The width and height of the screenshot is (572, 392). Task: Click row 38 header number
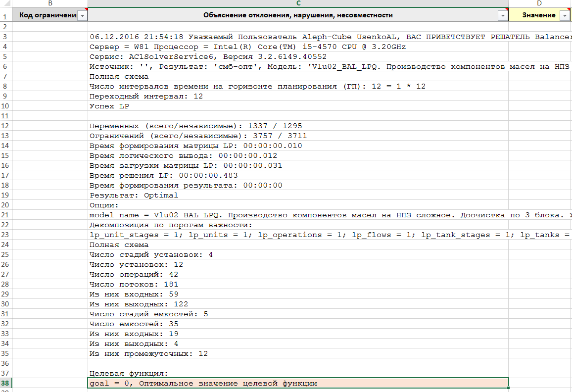pos(5,383)
